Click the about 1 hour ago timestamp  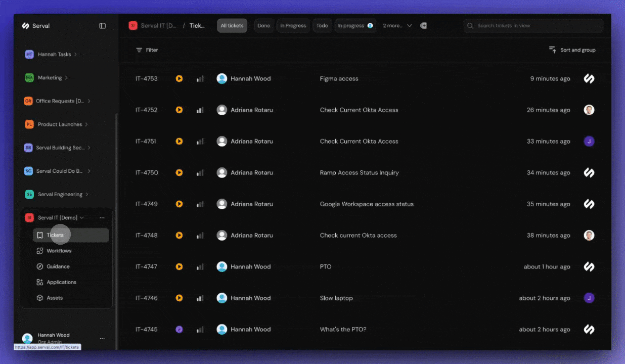coord(547,267)
